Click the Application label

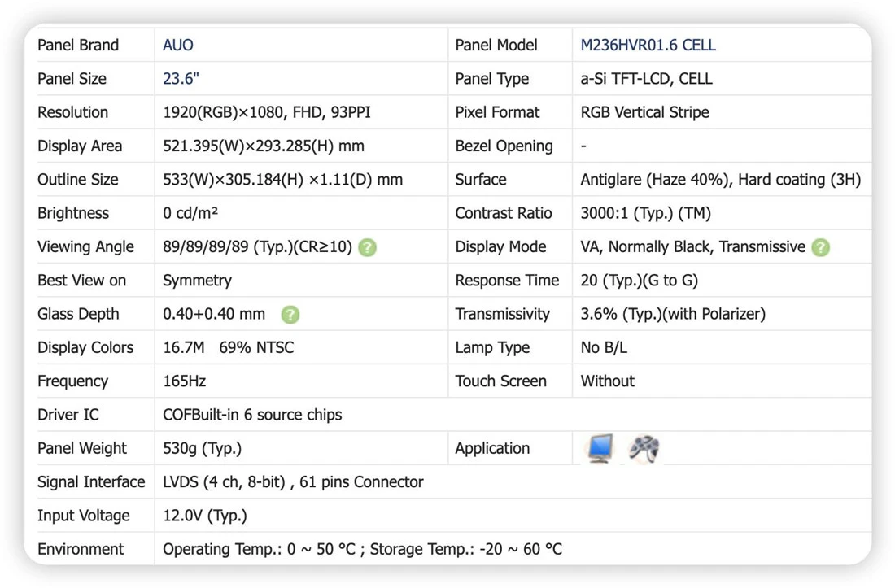(492, 449)
